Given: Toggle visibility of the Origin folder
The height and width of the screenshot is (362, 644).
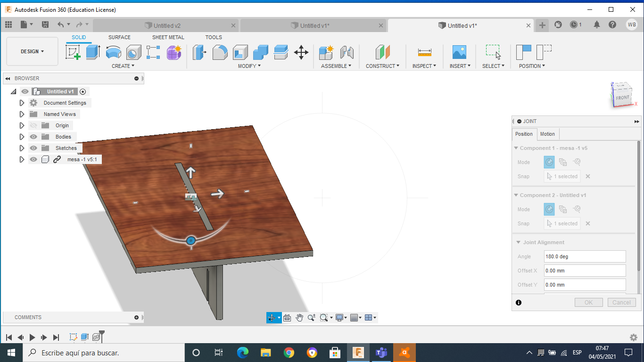Looking at the screenshot, I should point(33,125).
